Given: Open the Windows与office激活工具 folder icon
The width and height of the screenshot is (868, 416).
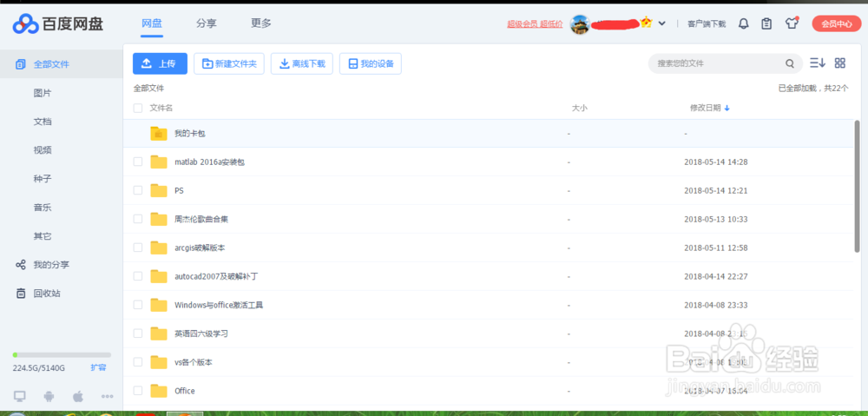Looking at the screenshot, I should 159,305.
